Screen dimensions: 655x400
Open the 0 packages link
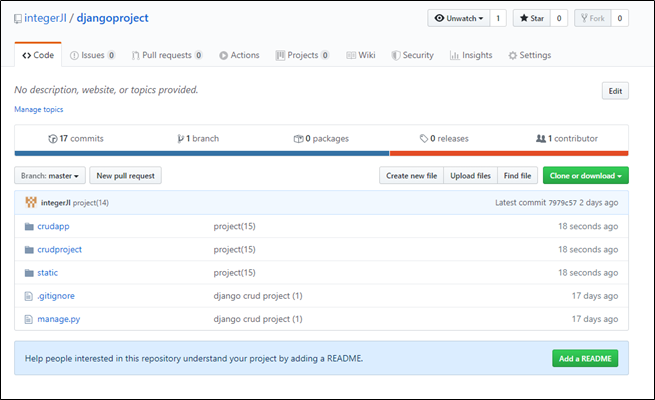point(321,139)
